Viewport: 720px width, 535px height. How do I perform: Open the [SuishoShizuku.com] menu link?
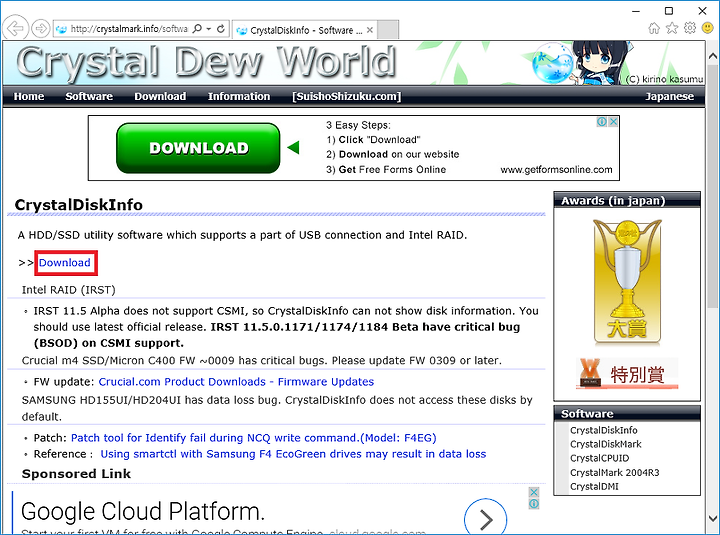347,96
